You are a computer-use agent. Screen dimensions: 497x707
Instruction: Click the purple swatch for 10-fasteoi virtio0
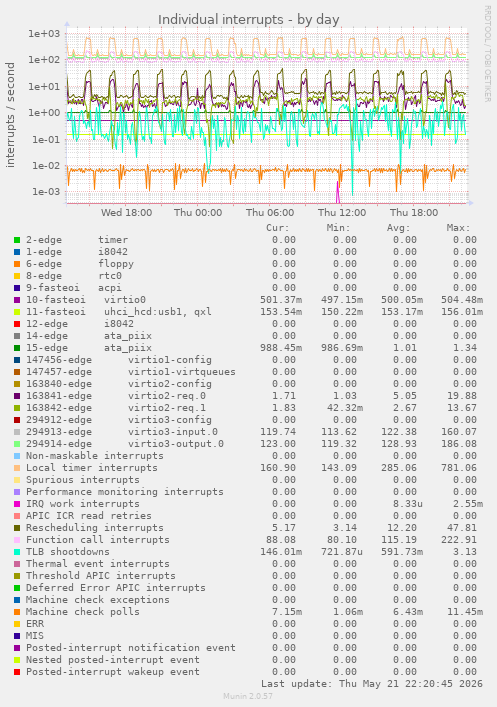tap(17, 300)
